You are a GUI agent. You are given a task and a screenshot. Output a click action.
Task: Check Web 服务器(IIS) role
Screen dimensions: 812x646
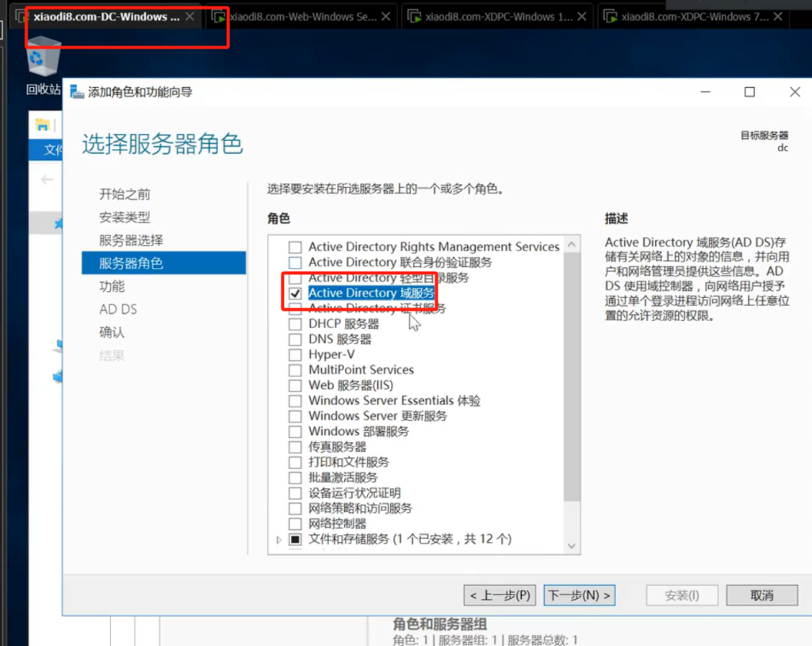coord(295,386)
